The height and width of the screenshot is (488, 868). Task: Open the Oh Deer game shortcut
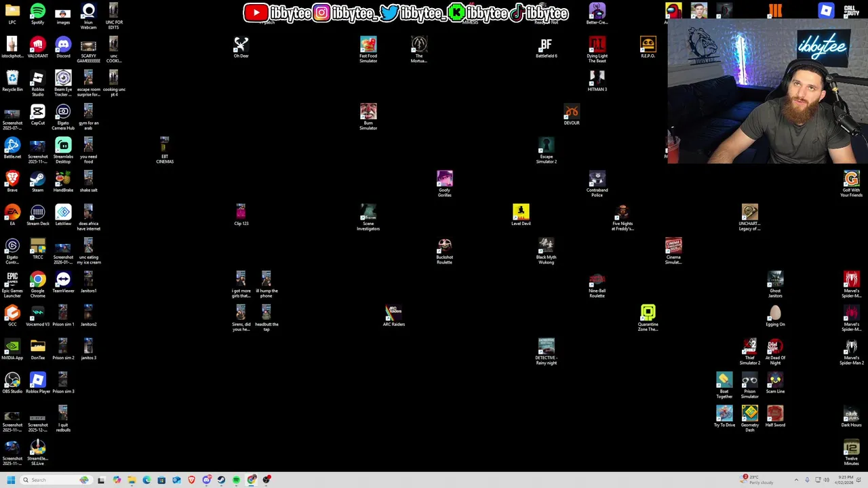point(241,47)
